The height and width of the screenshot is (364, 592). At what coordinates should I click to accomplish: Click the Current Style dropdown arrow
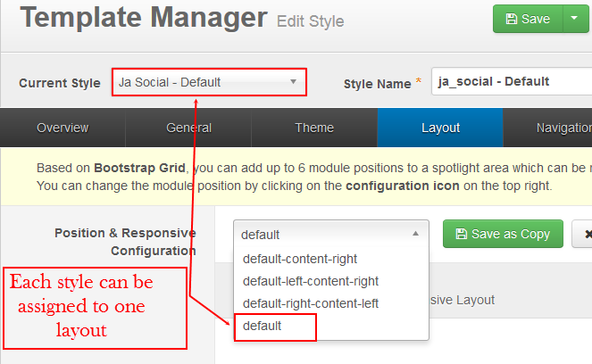point(293,82)
